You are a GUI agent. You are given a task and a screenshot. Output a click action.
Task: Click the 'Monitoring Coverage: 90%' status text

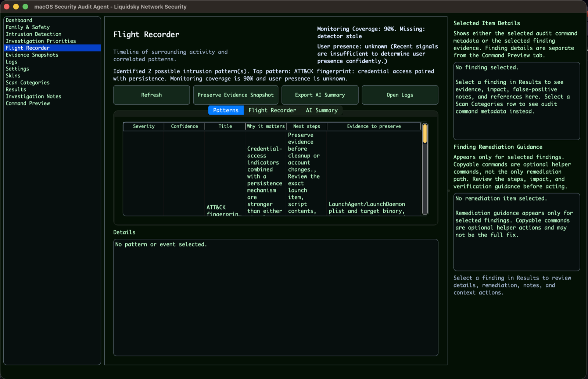(371, 32)
